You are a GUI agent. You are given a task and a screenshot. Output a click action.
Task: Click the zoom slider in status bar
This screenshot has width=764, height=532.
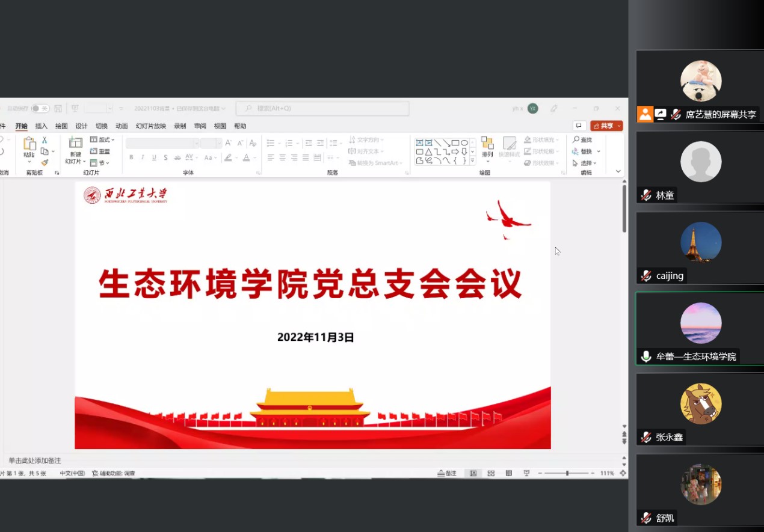click(567, 473)
